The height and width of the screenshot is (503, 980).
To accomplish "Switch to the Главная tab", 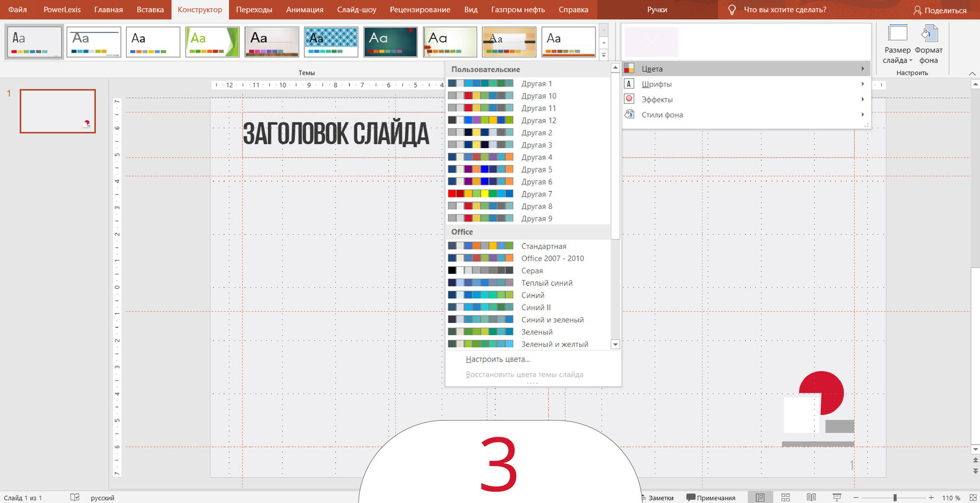I will (x=108, y=9).
